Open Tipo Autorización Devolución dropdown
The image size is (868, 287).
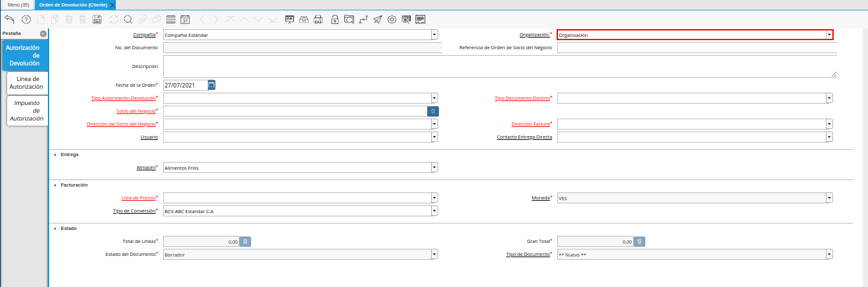pos(434,98)
